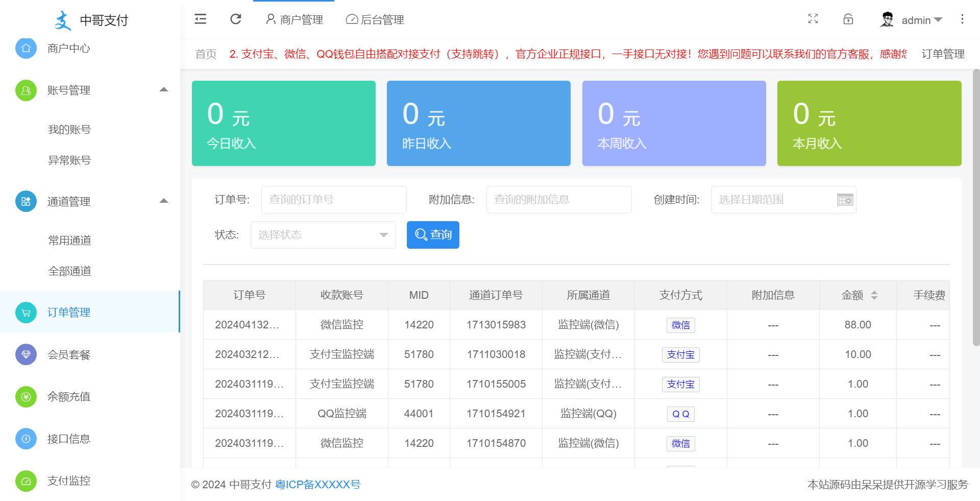The image size is (980, 501).
Task: Click the 商户中心 sidebar item
Action: point(90,49)
